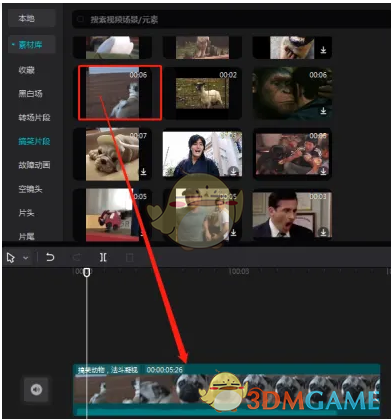Redo the last undone action
Image resolution: width=391 pixels, height=419 pixels.
tap(77, 257)
